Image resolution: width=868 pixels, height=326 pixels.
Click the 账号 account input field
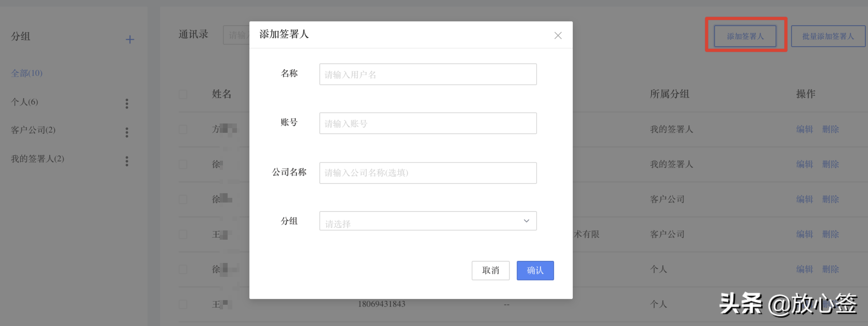pyautogui.click(x=428, y=123)
